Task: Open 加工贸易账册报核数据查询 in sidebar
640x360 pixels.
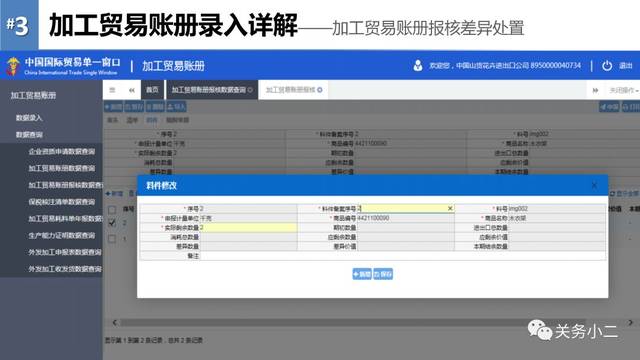Action: coord(65,185)
